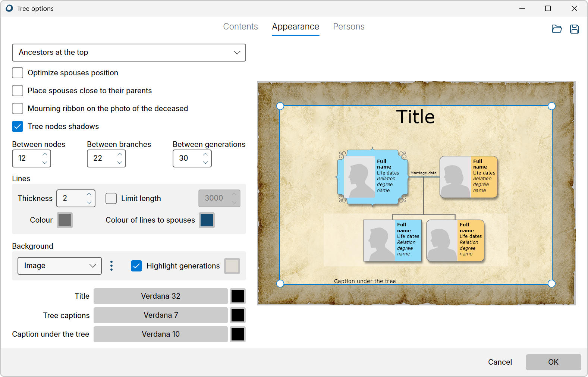Change Title font Verdana 32
The image size is (588, 377).
click(x=160, y=296)
